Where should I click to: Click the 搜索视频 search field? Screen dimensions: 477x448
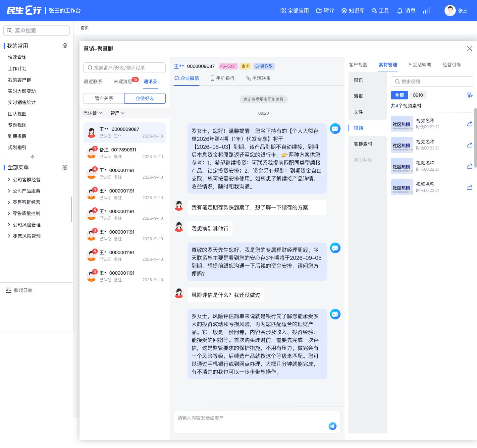click(432, 82)
